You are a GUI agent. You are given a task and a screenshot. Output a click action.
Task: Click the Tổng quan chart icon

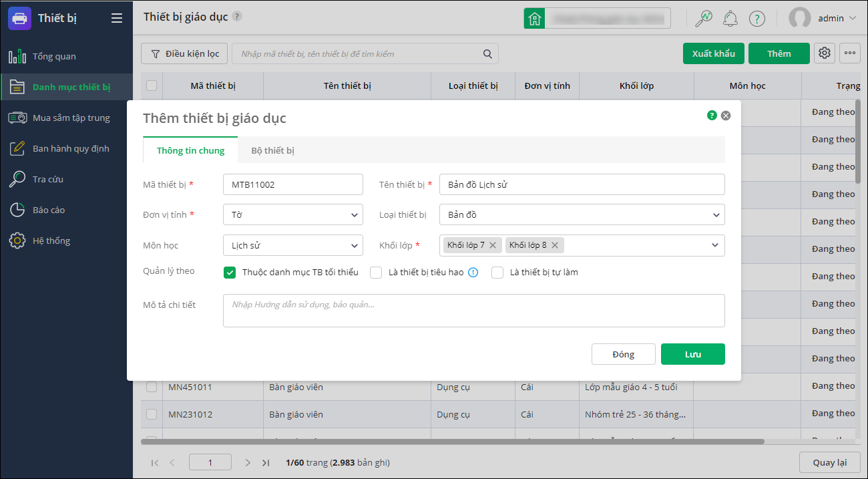click(x=17, y=56)
